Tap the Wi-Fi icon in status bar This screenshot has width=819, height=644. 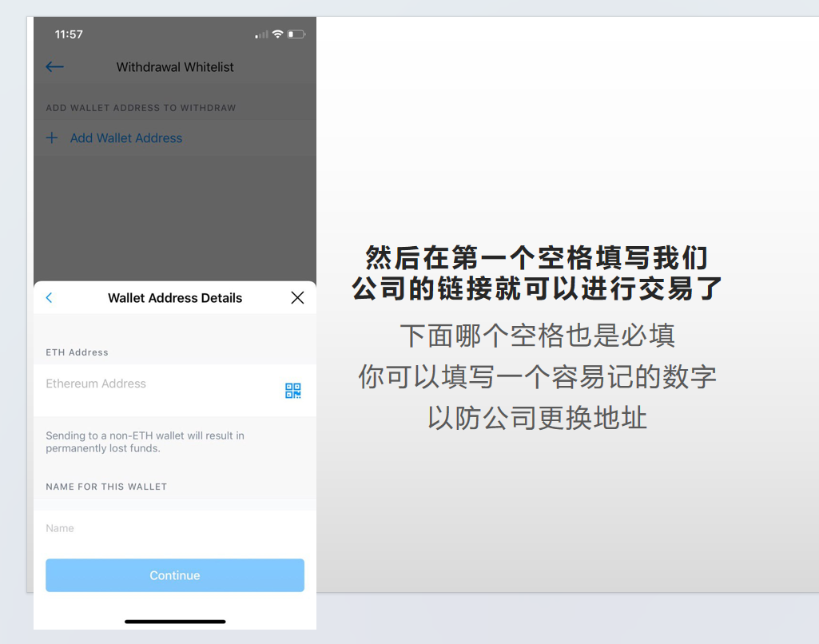click(x=277, y=34)
